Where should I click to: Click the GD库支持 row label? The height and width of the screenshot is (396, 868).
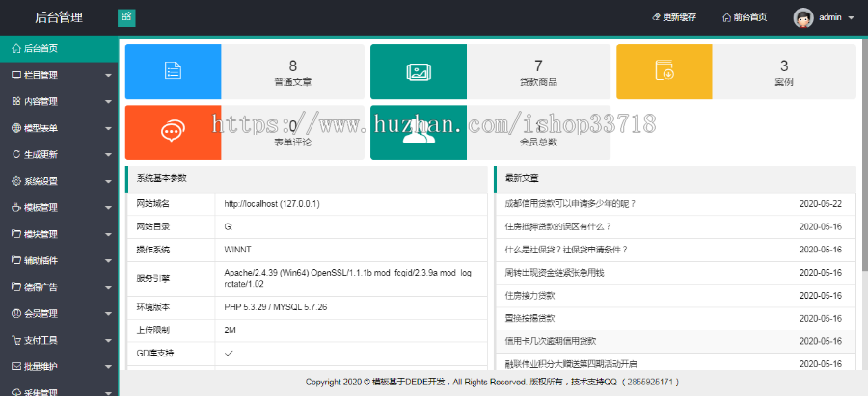pos(153,353)
